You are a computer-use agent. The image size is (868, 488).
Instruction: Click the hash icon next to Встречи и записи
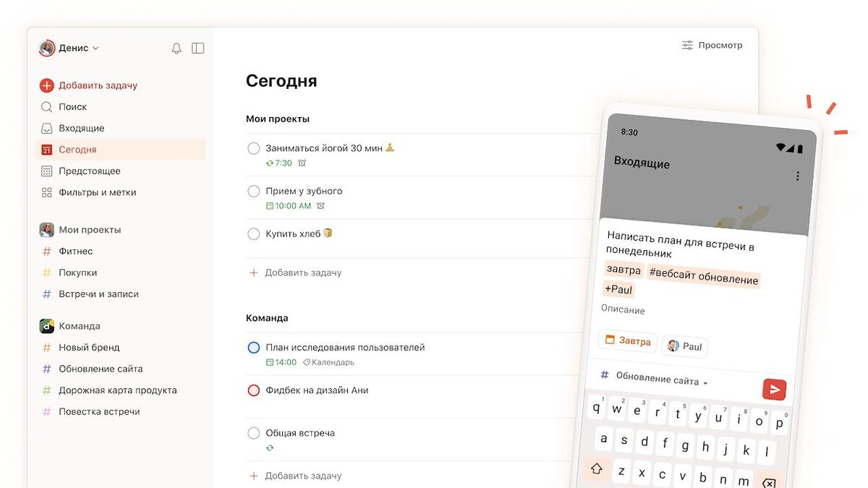click(46, 294)
